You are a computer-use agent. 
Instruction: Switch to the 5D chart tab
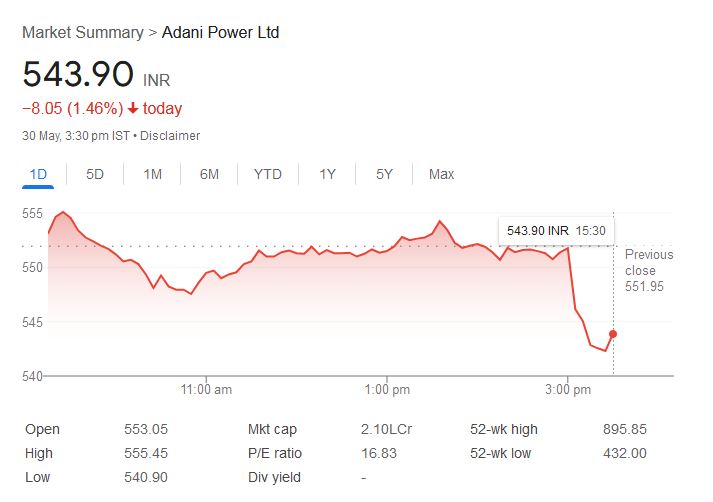95,174
